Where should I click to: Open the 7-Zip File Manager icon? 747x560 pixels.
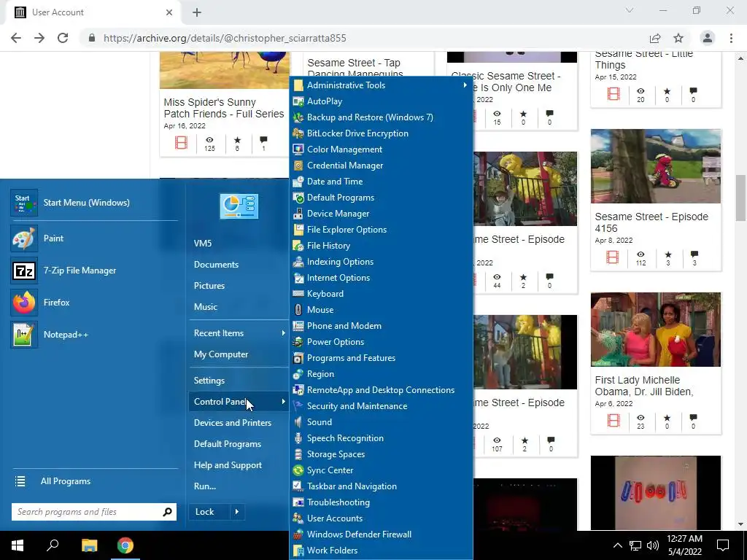point(24,271)
